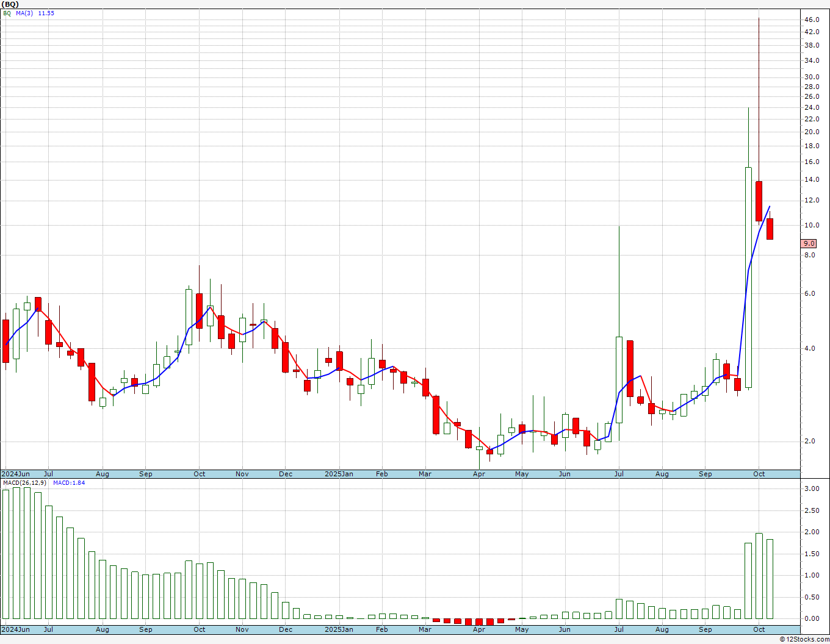Click the 0.00 MACD axis label

point(812,619)
